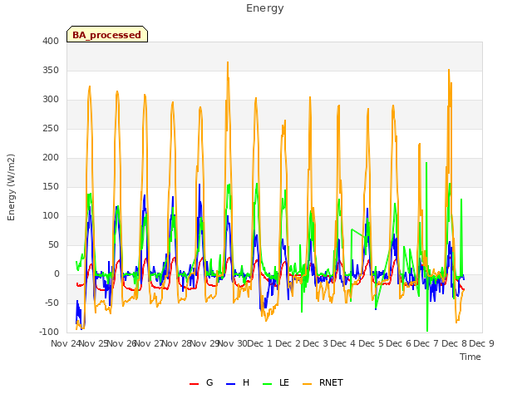Viewport: 532px width, 399px height.
Task: Click the y-axis tick value -100
Action: [x=49, y=332]
